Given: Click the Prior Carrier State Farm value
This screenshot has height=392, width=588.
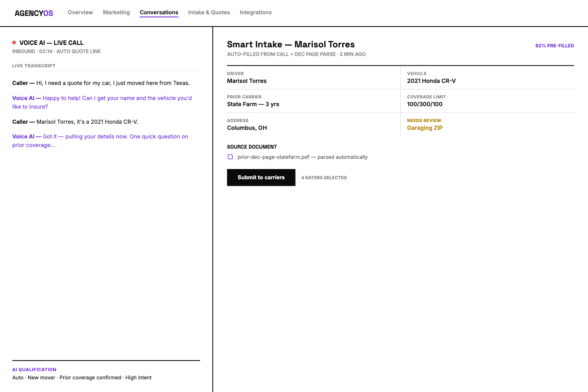Looking at the screenshot, I should [253, 104].
